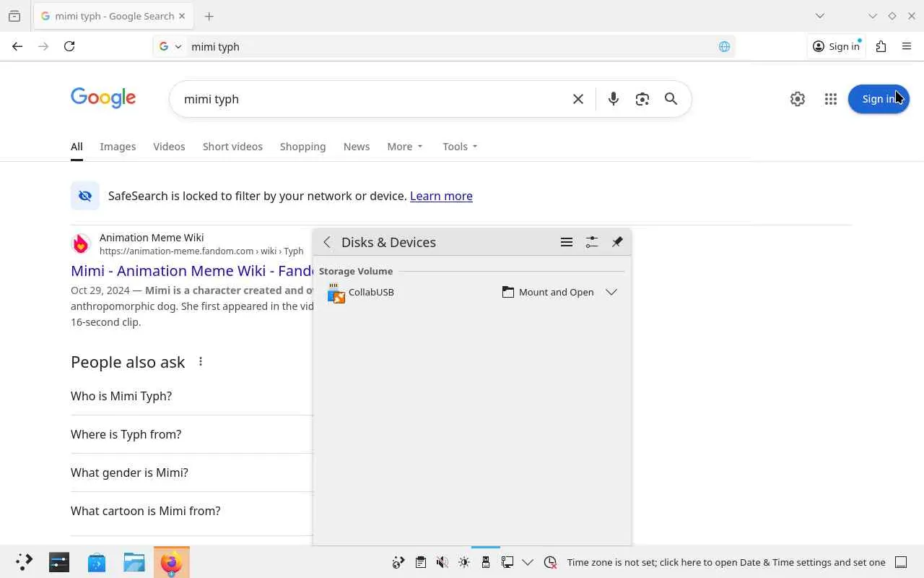
Task: Open Disks & Devices configure settings
Action: [592, 242]
